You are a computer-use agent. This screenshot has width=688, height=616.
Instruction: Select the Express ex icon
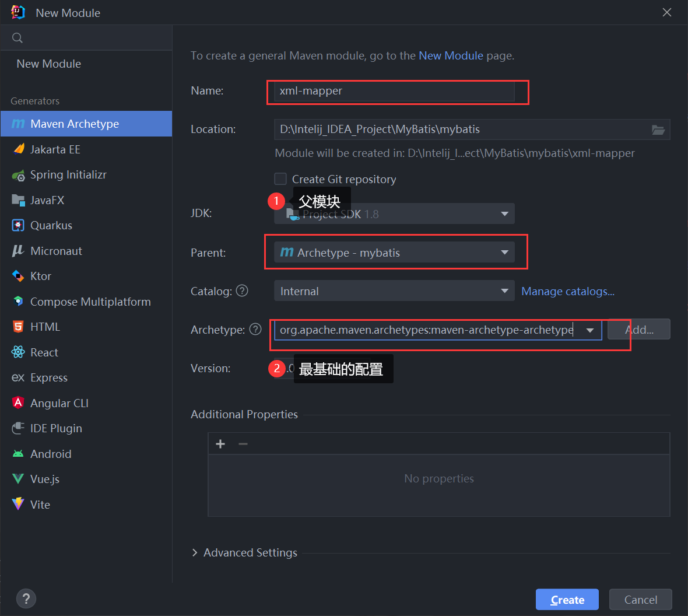coord(18,377)
